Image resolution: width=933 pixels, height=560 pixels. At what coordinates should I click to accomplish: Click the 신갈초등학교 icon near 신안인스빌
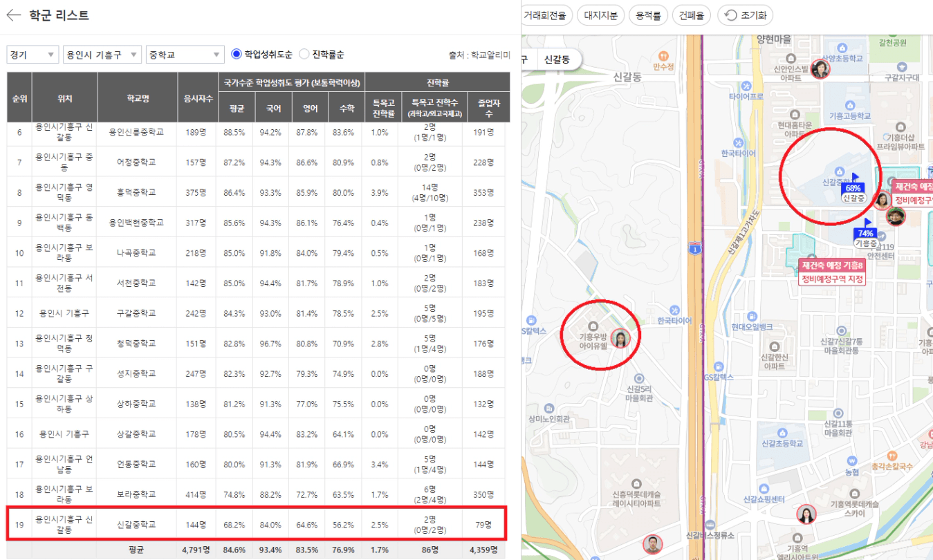(x=841, y=47)
